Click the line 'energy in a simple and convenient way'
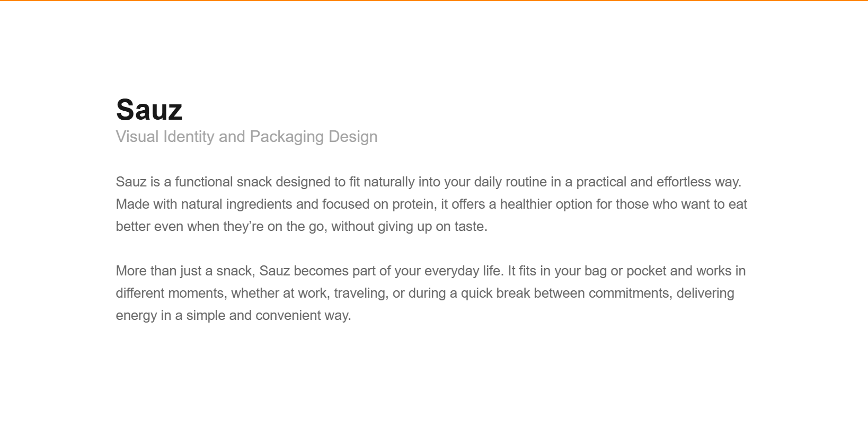 [234, 315]
